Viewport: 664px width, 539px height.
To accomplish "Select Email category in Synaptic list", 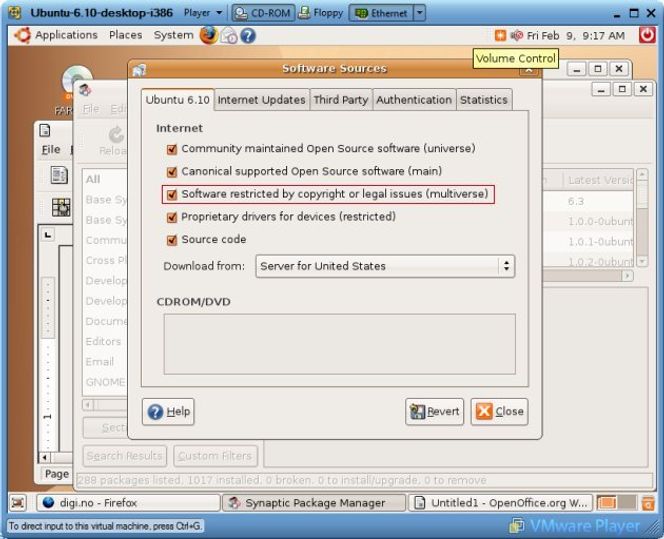I will (100, 362).
